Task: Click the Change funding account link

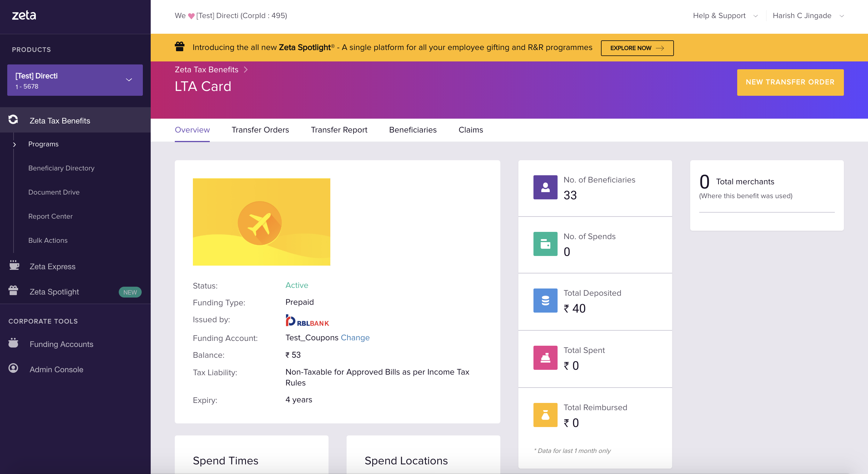Action: 355,337
